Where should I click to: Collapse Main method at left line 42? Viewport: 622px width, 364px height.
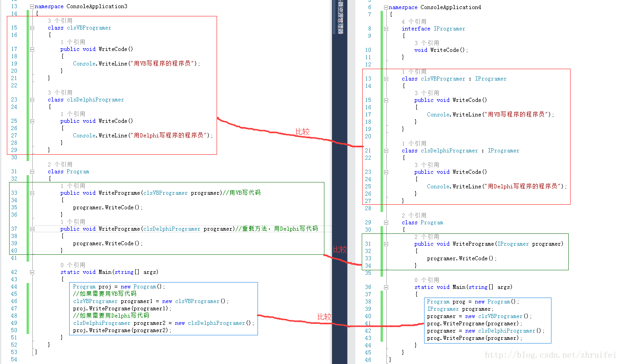(x=32, y=272)
